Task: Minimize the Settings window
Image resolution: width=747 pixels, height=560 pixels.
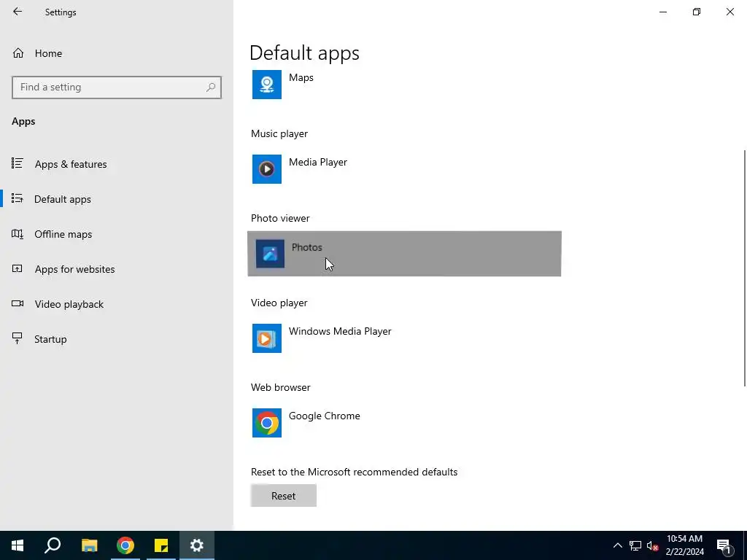Action: pos(663,12)
